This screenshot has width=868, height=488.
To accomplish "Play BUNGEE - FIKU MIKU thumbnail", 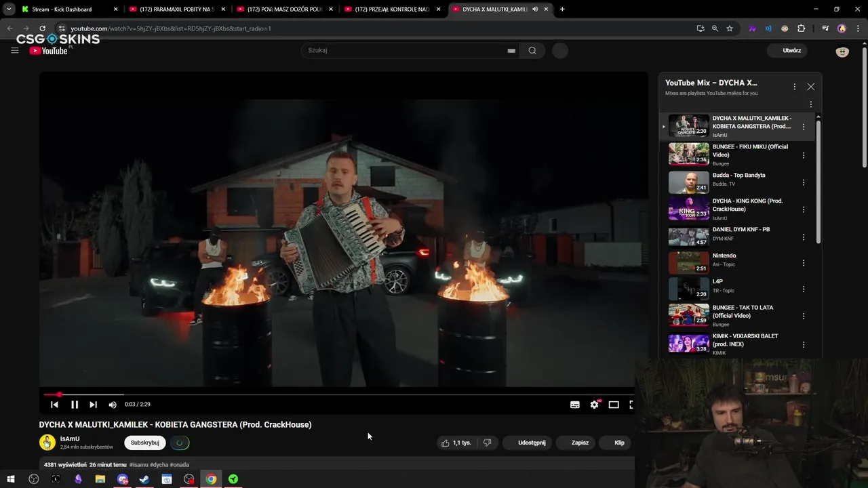I will coord(688,154).
